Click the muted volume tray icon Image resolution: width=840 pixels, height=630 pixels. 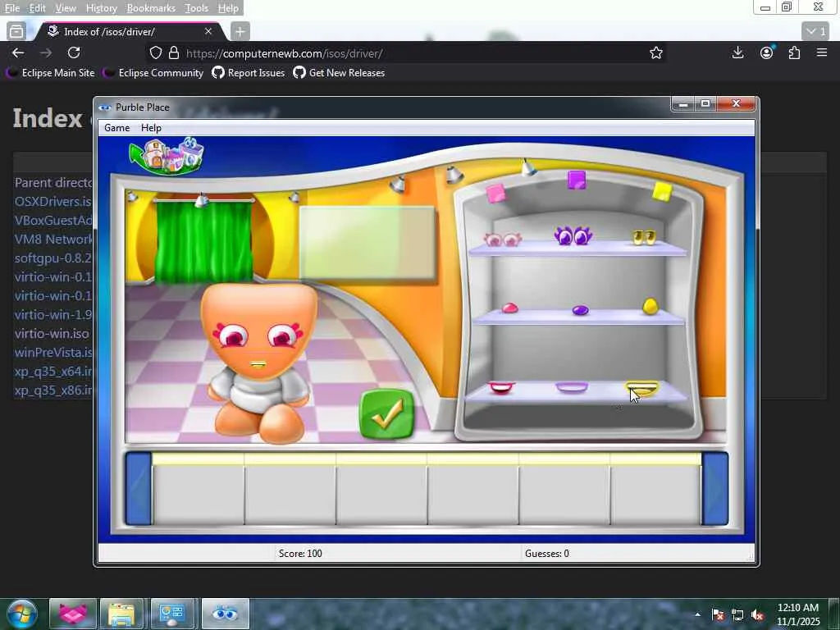757,614
